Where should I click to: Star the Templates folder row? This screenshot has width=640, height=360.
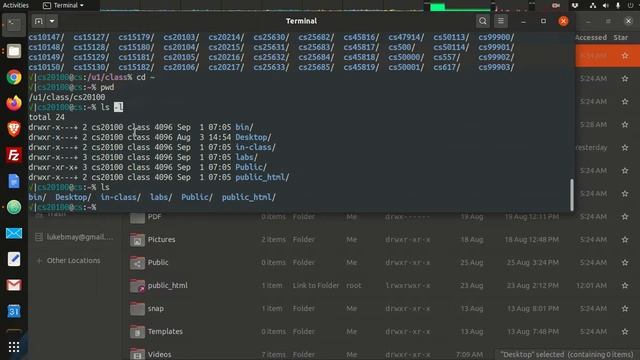tap(625, 331)
